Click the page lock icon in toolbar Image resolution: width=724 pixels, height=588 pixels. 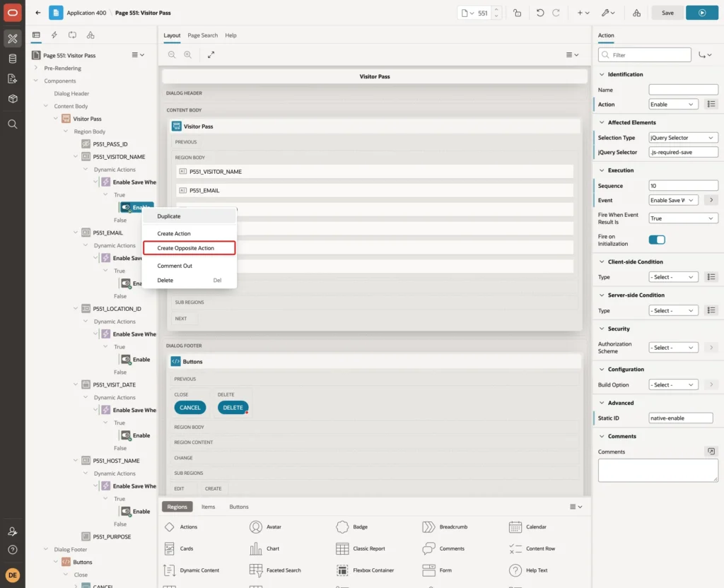point(517,13)
